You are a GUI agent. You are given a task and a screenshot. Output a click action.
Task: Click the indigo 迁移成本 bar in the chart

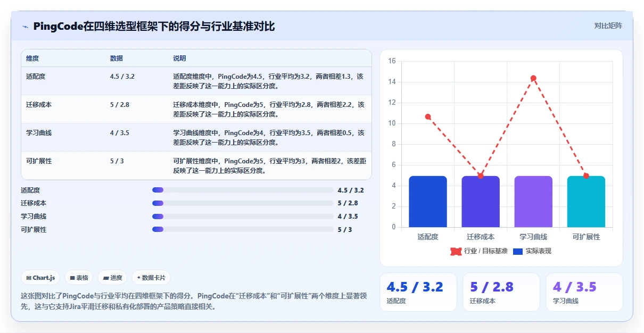(x=481, y=202)
